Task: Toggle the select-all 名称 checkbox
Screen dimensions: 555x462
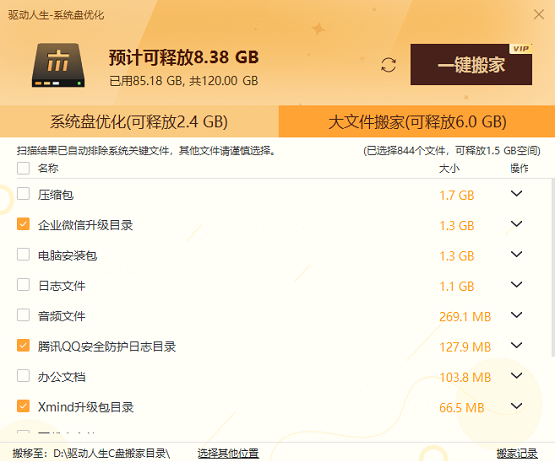Action: tap(23, 168)
